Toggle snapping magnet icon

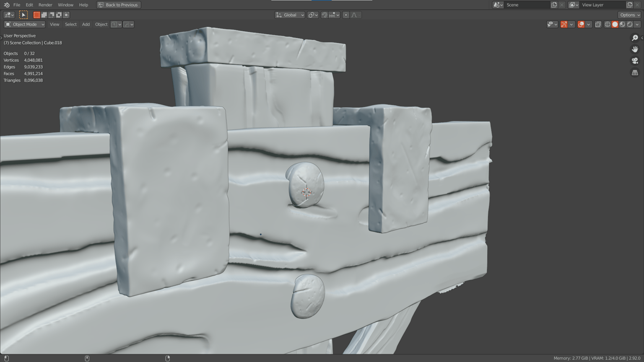[x=325, y=15]
